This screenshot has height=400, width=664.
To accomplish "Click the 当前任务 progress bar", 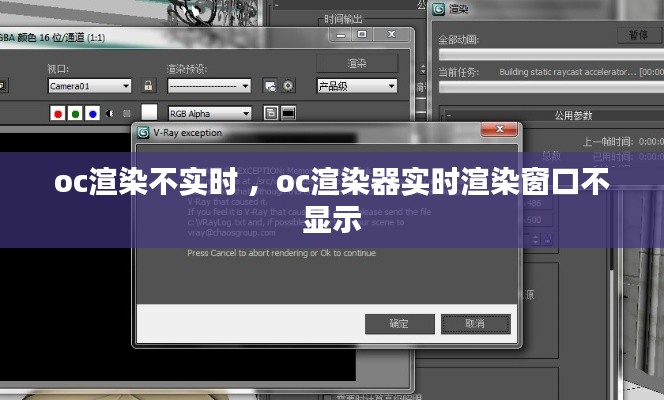I will tap(551, 87).
